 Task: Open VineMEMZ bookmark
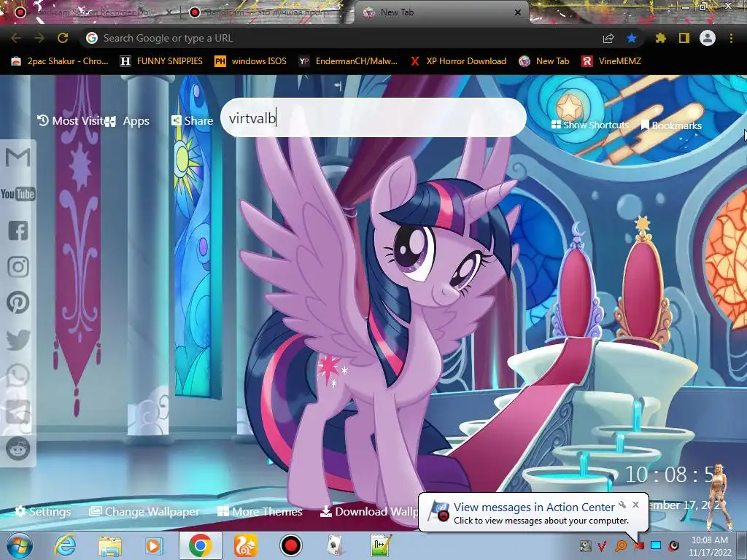tap(611, 61)
